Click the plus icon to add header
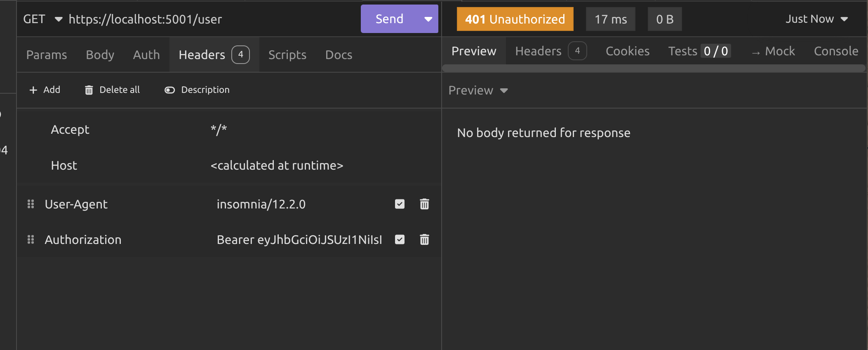 pyautogui.click(x=33, y=90)
